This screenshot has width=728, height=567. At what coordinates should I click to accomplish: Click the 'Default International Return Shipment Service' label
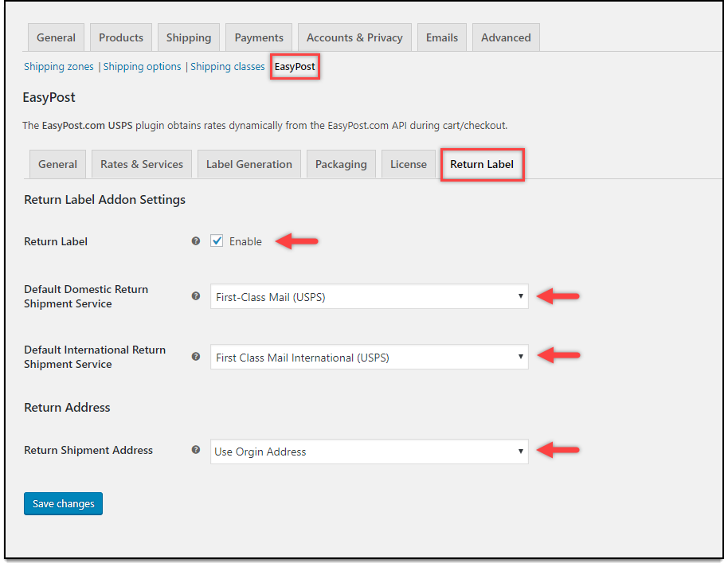coord(95,357)
